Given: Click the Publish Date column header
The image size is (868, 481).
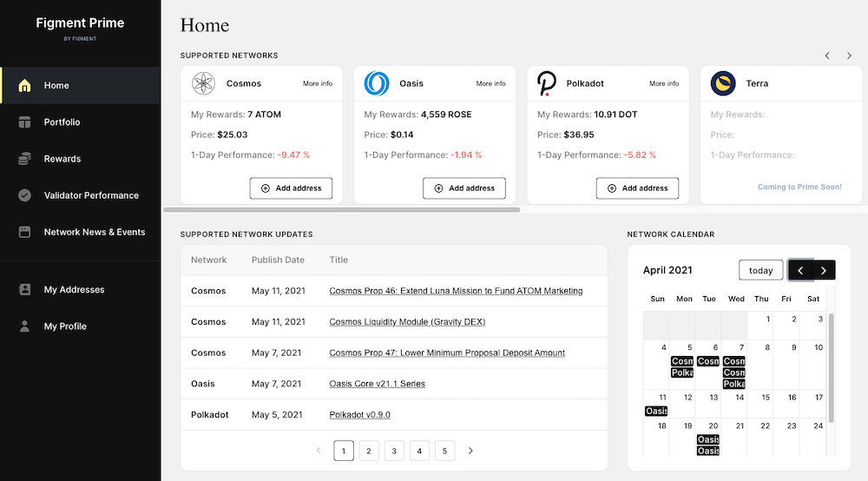Looking at the screenshot, I should click(x=278, y=260).
